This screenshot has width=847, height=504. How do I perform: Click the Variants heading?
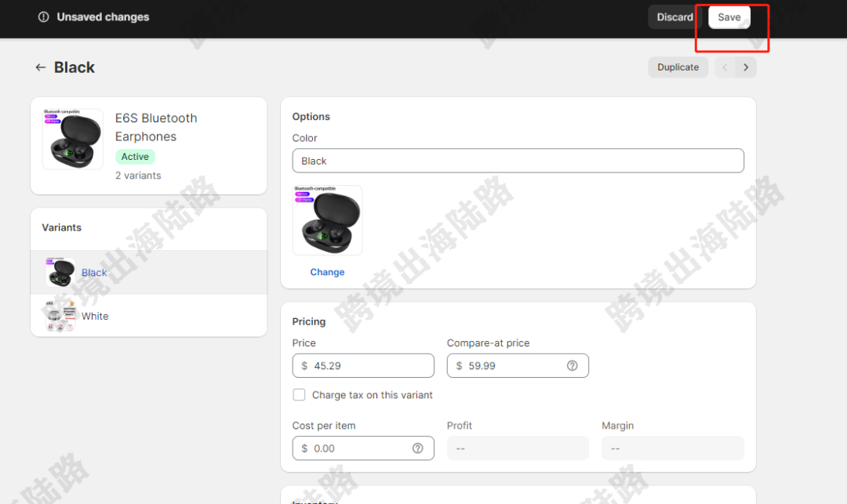[x=62, y=228]
